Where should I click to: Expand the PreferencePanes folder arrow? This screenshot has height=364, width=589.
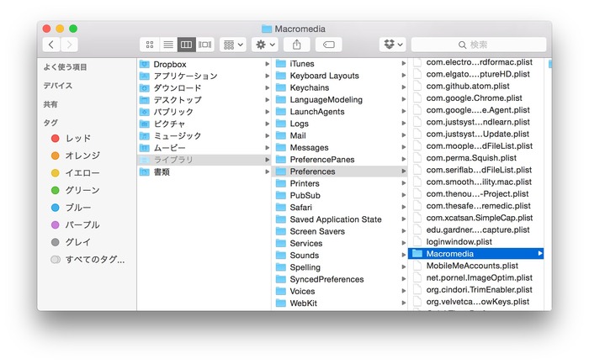point(404,160)
